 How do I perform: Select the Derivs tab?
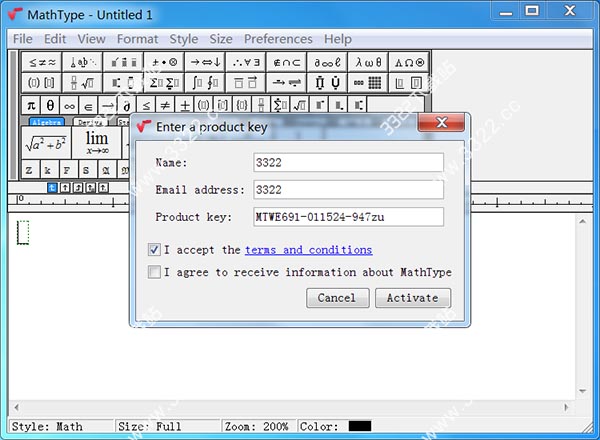[91, 122]
